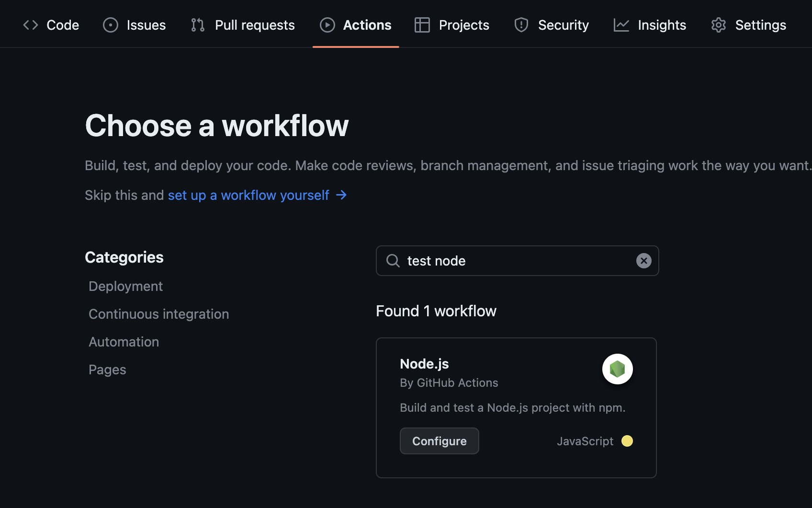The height and width of the screenshot is (508, 812).
Task: Select the Continuous integration category
Action: coord(158,314)
